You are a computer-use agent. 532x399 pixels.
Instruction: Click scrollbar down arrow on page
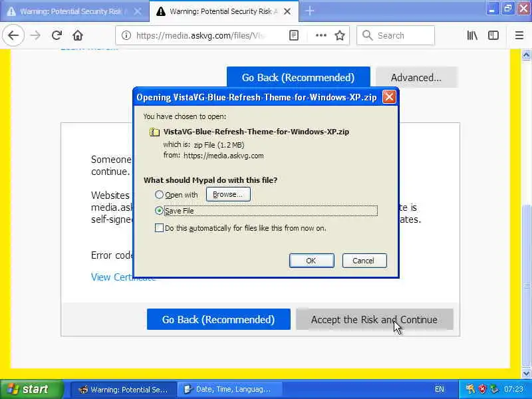point(526,374)
